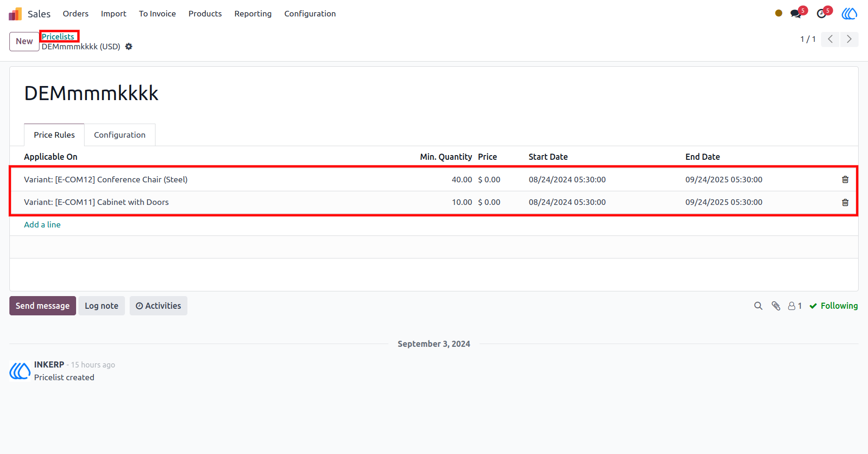
Task: Click the orange status indicator dot
Action: point(778,13)
